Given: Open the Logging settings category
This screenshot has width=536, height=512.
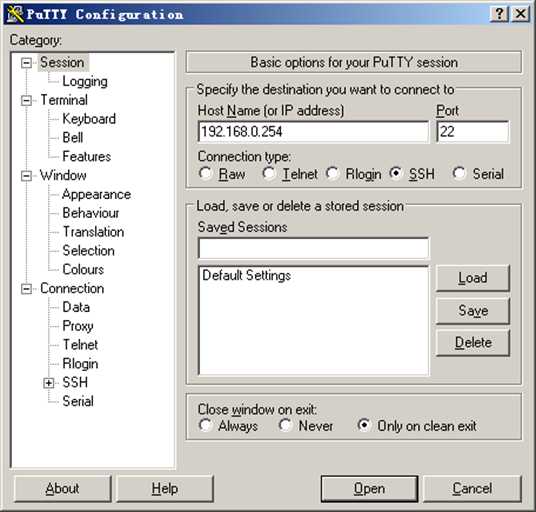Looking at the screenshot, I should [x=85, y=81].
